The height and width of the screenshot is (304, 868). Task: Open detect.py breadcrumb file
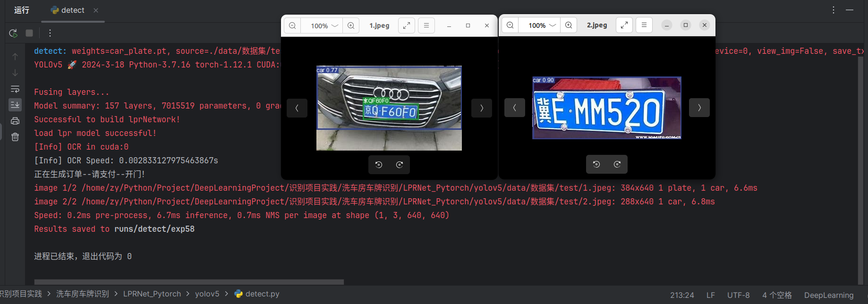click(257, 294)
